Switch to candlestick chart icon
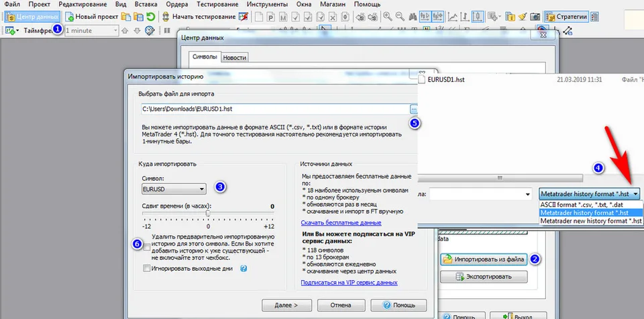Screen dimensions: 644x319 click(x=477, y=17)
